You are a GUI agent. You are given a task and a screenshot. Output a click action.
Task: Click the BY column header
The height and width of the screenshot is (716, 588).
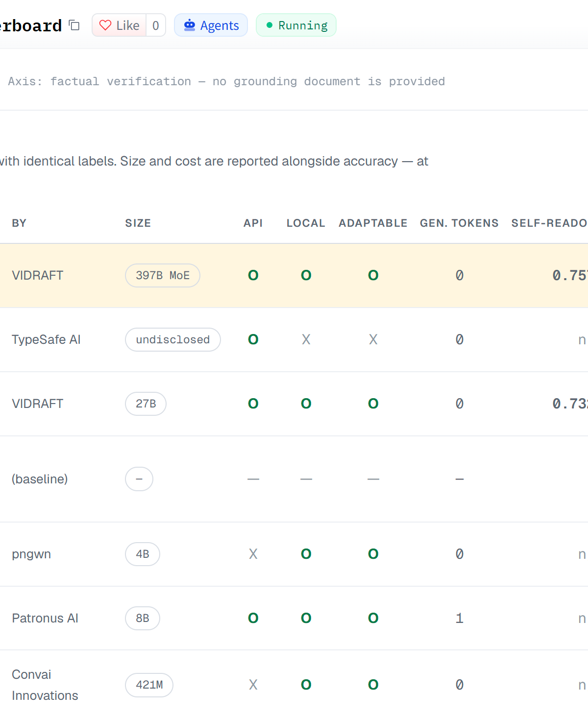(x=19, y=223)
